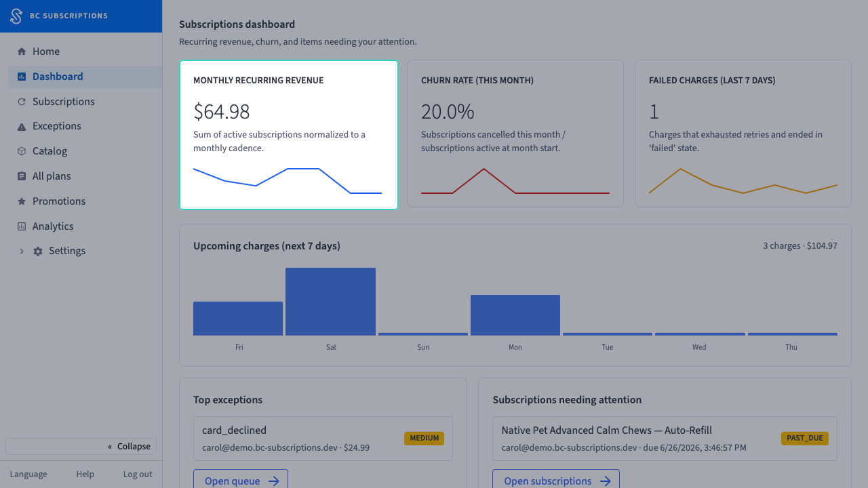Screen dimensions: 868x488
Task: Click the Promotions star icon
Action: [22, 201]
